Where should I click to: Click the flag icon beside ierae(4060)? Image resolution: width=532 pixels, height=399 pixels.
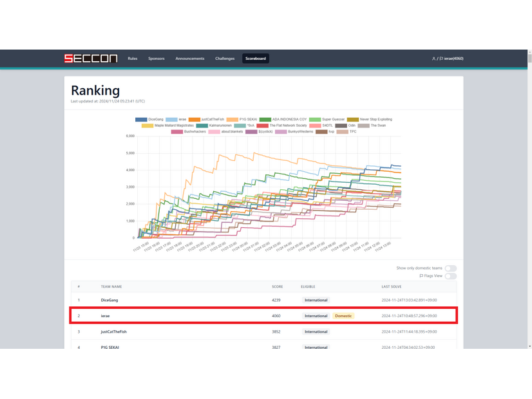[441, 59]
